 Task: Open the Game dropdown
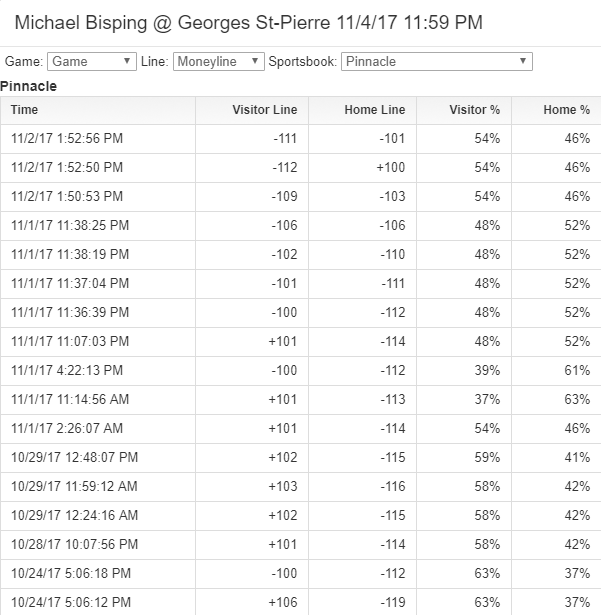click(91, 62)
